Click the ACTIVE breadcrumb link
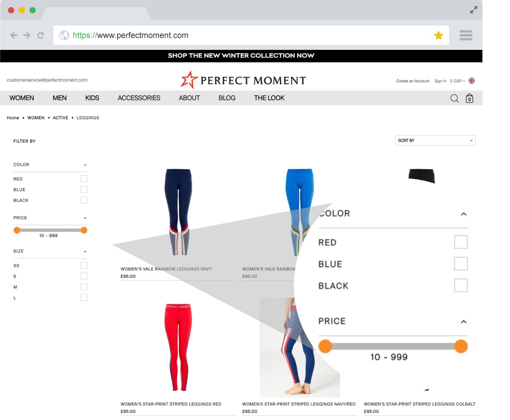The image size is (510, 420). 60,118
